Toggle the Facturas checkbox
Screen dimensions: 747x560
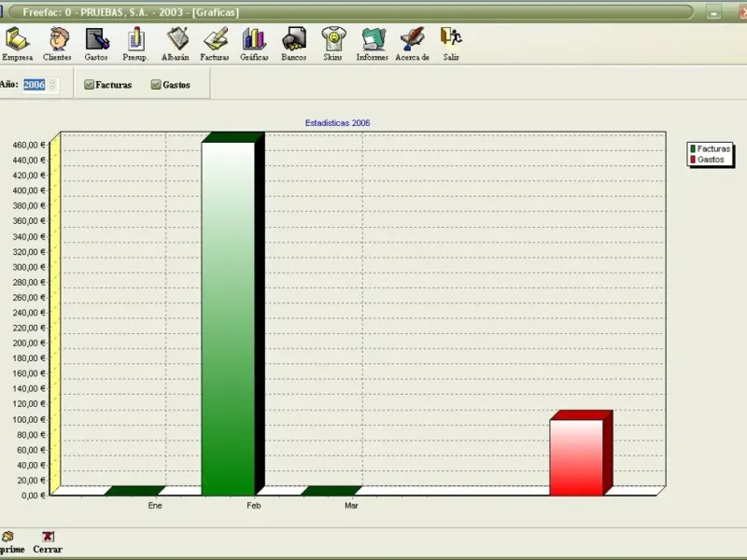(x=89, y=85)
